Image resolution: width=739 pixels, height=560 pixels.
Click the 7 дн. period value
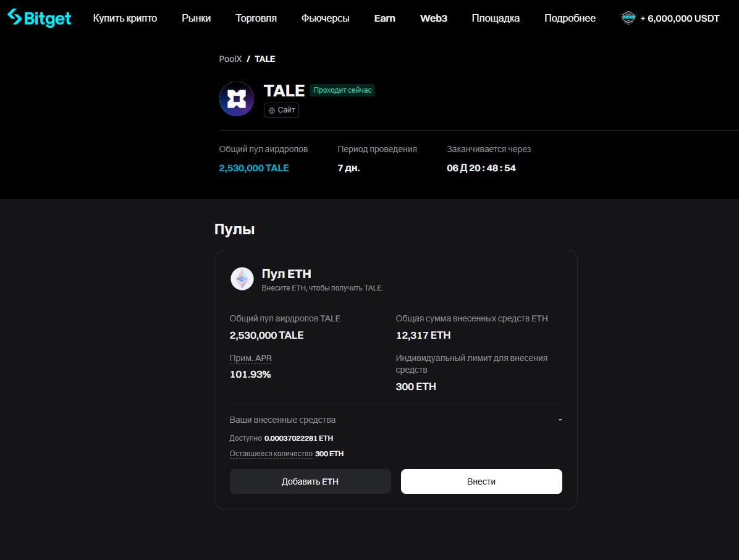click(348, 168)
